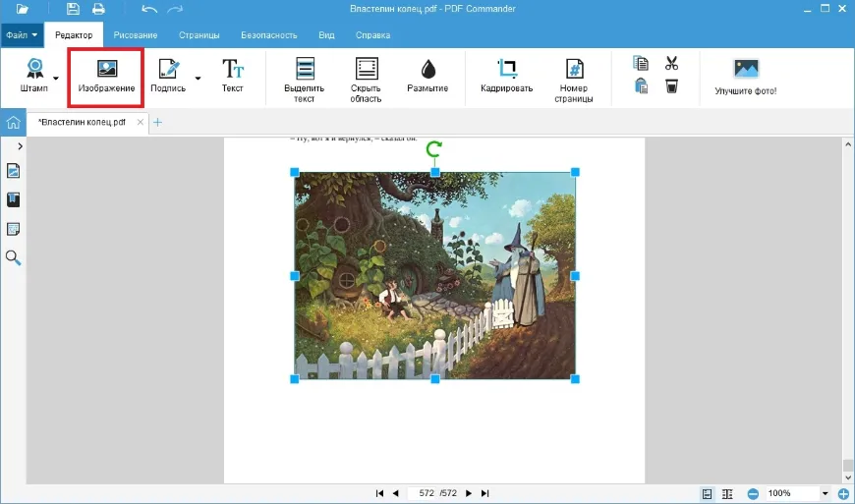This screenshot has height=504, width=855.
Task: Zoom in with plus button
Action: (x=843, y=493)
